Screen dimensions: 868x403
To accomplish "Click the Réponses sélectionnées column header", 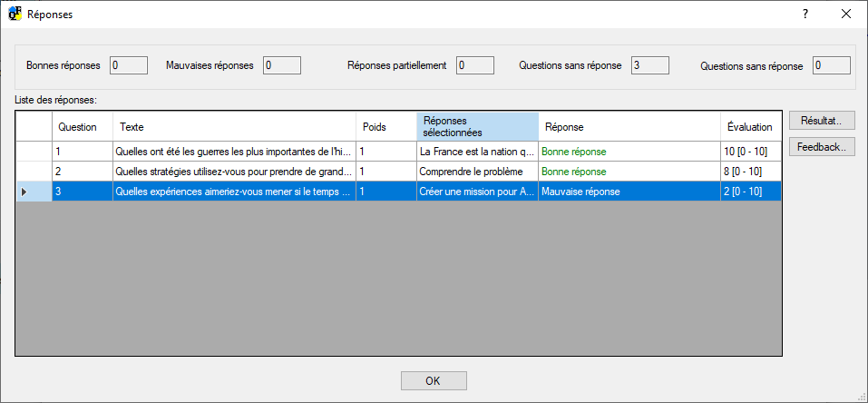I will 477,127.
